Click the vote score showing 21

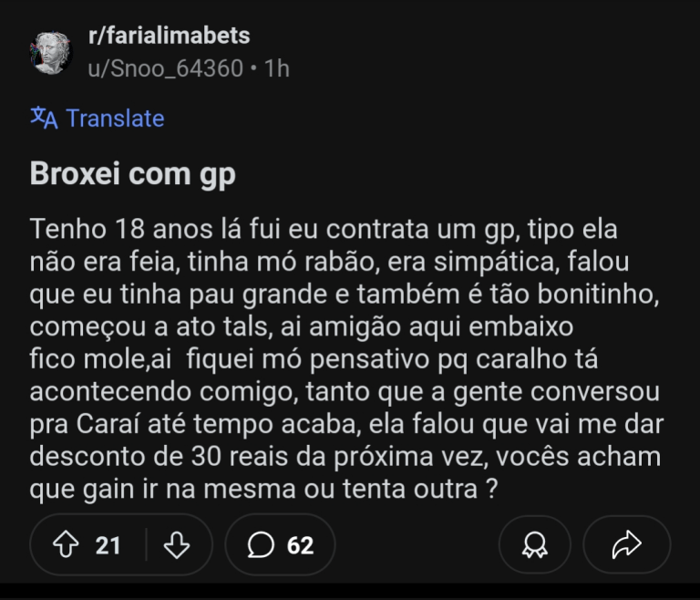(108, 544)
